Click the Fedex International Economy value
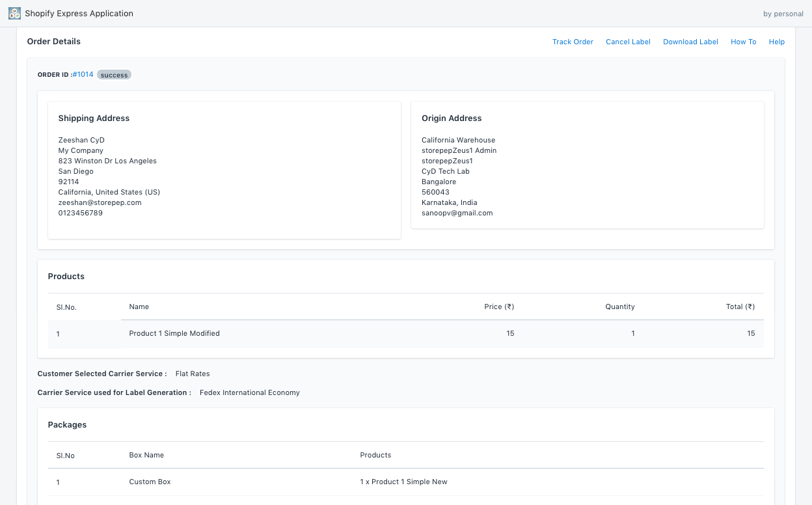The width and height of the screenshot is (812, 505). (x=250, y=392)
